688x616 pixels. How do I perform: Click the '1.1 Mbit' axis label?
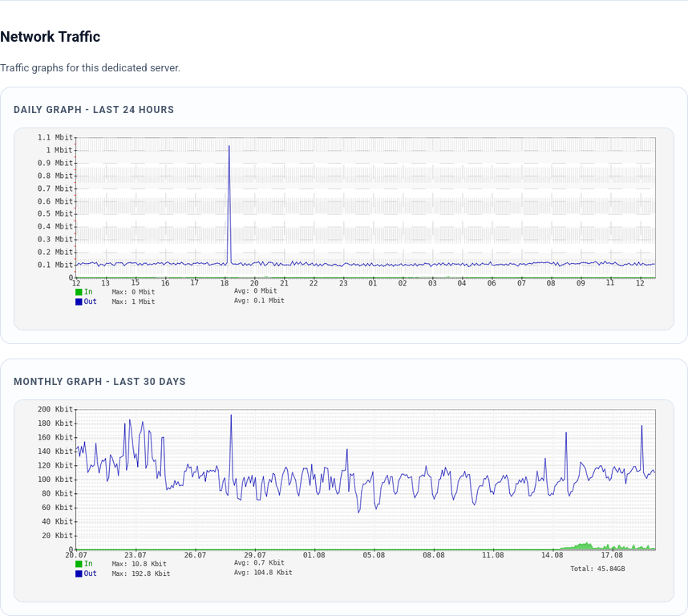tap(55, 137)
